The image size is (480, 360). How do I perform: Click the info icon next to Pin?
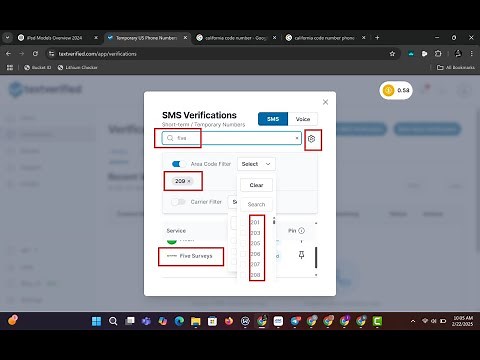pyautogui.click(x=302, y=231)
